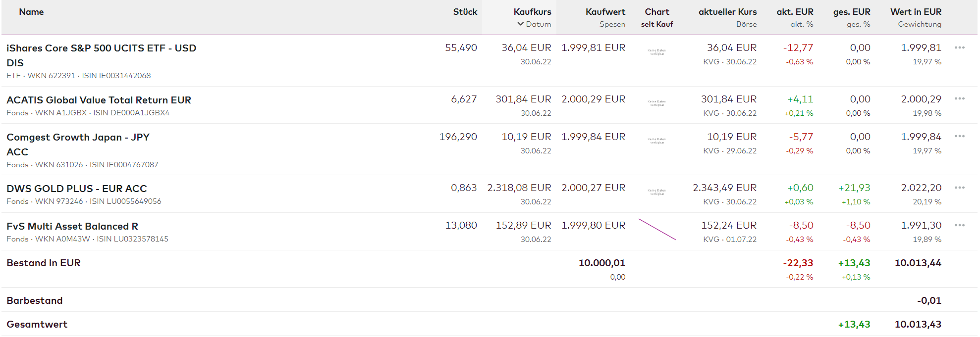980x337 pixels.
Task: Click three-dot menu for Comgest Growth Japan
Action: click(959, 137)
